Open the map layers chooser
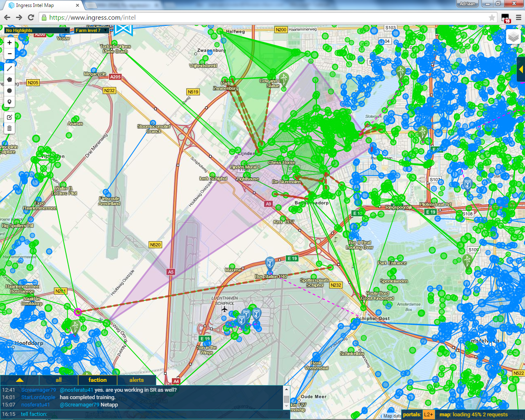This screenshot has height=420, width=525. pyautogui.click(x=514, y=37)
